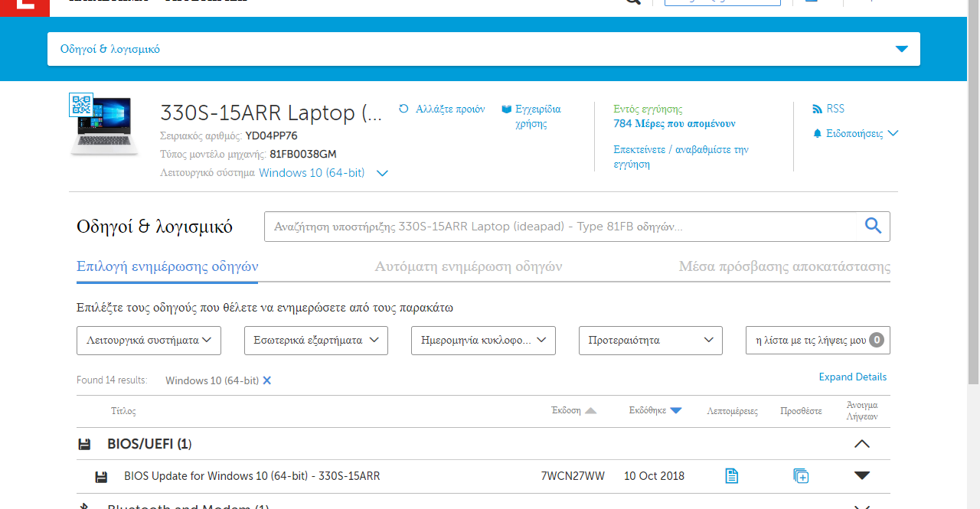980x509 pixels.
Task: Collapse the BIOS/UEFI (1) section chevron
Action: point(862,444)
